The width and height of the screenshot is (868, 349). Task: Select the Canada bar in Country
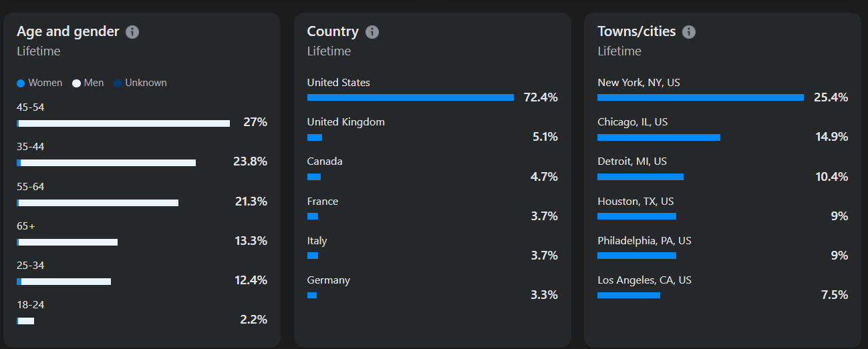click(314, 177)
